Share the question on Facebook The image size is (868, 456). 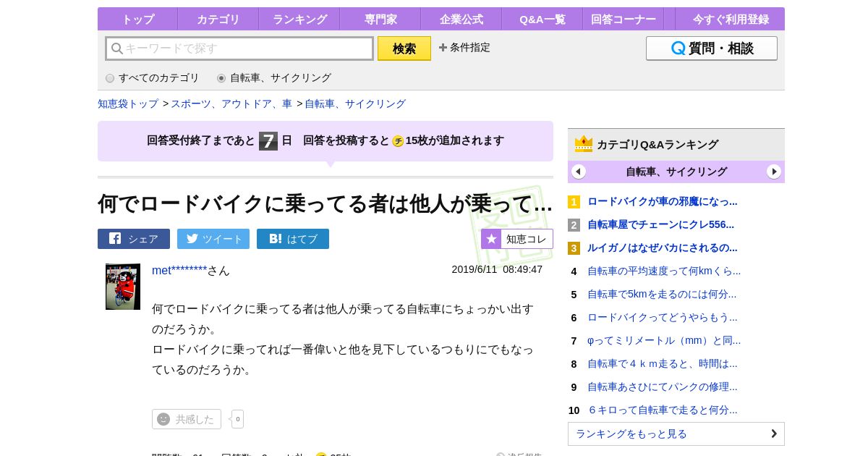tap(134, 239)
